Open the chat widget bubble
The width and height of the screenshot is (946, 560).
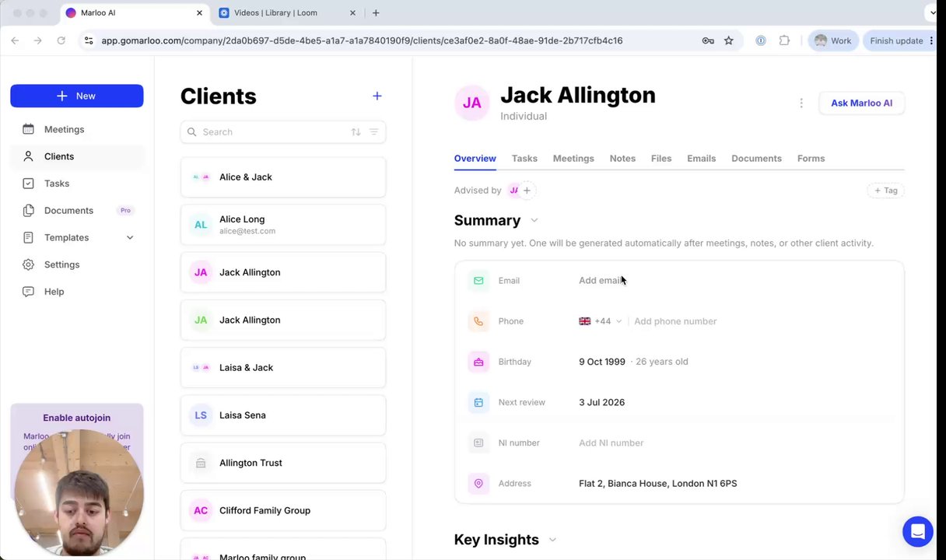[x=918, y=532]
